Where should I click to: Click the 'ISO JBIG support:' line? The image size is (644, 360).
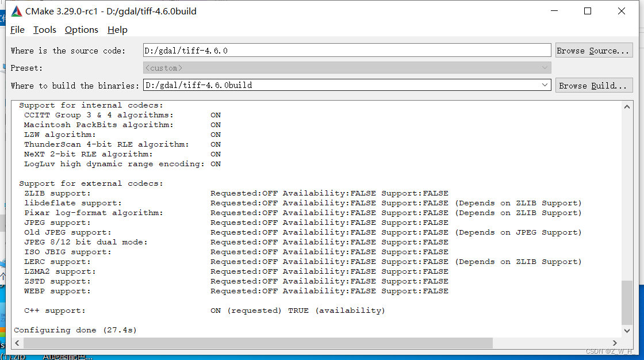pos(236,252)
